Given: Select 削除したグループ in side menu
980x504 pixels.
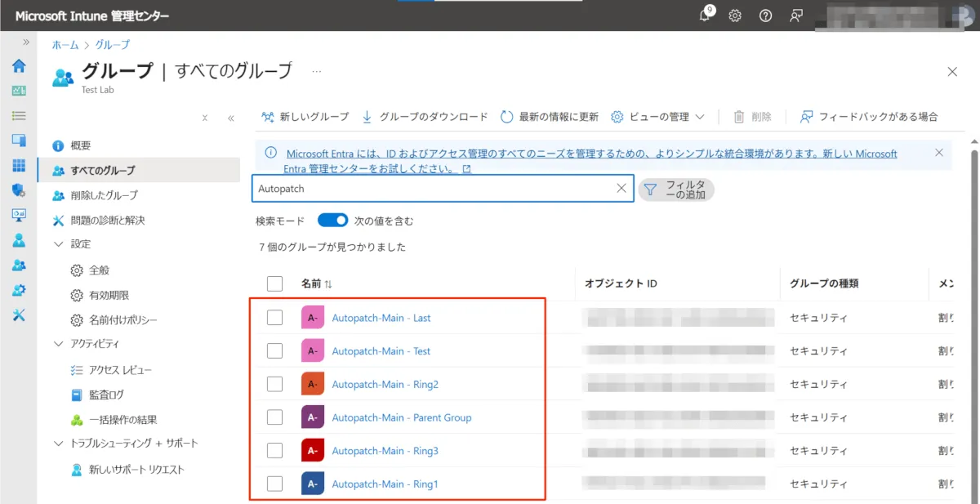Looking at the screenshot, I should (104, 195).
